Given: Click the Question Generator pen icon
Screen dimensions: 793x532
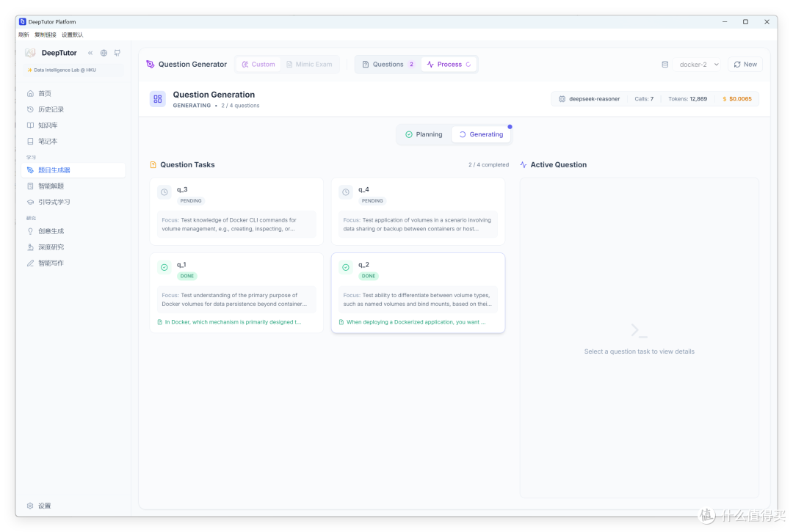Looking at the screenshot, I should (x=151, y=64).
